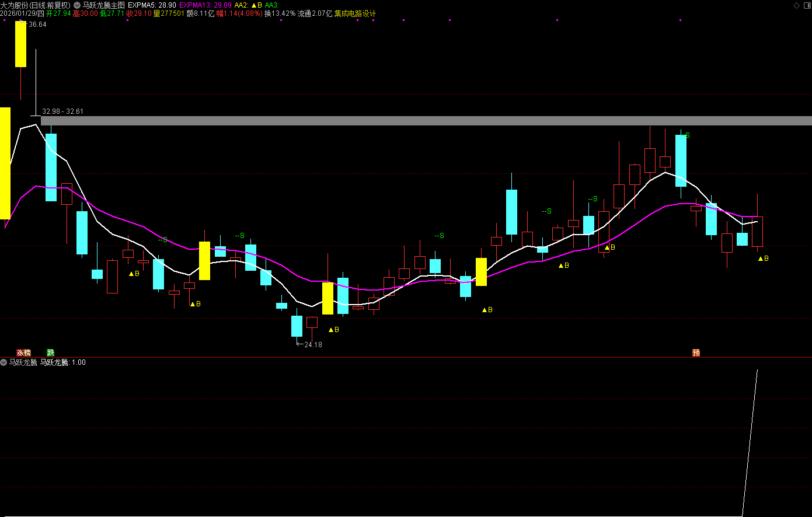
Task: Expand the 马跃龙腾 sub-chart indicator menu
Action: point(4,362)
